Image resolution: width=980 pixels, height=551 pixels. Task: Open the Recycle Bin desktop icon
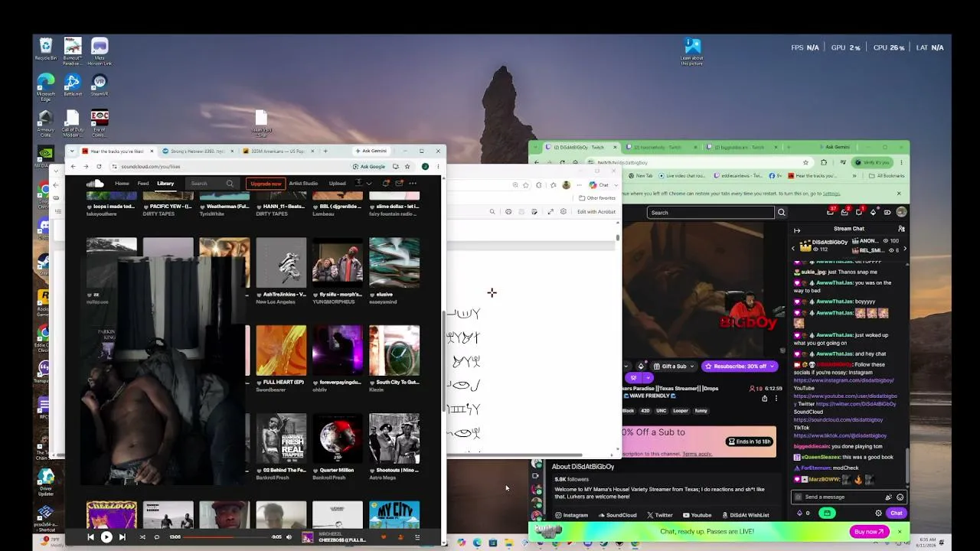tap(46, 50)
